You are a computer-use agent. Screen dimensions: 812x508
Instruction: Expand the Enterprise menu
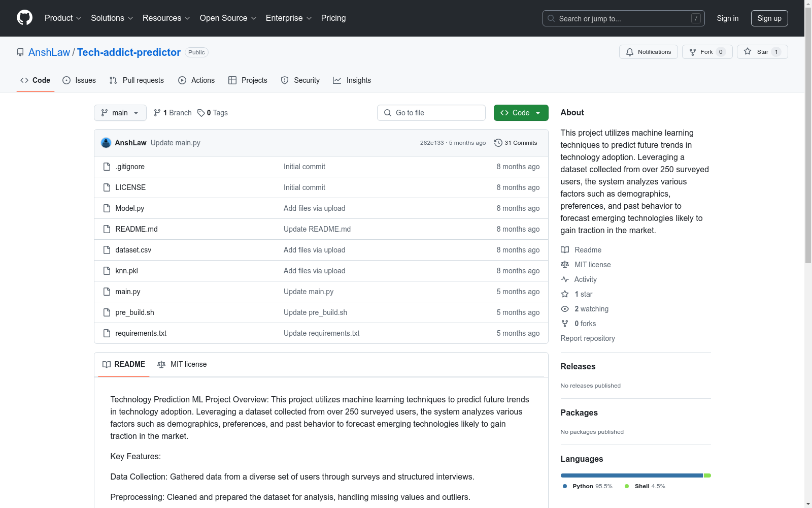pos(289,18)
